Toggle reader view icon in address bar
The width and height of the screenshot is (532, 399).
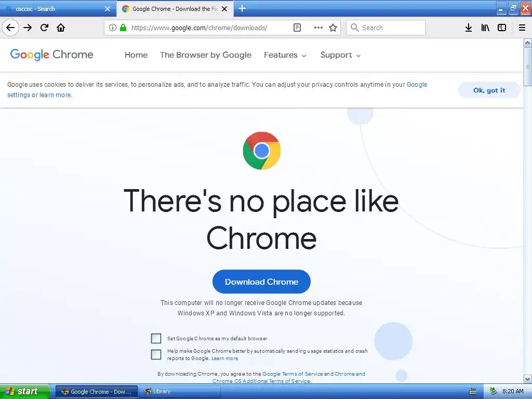(x=297, y=28)
